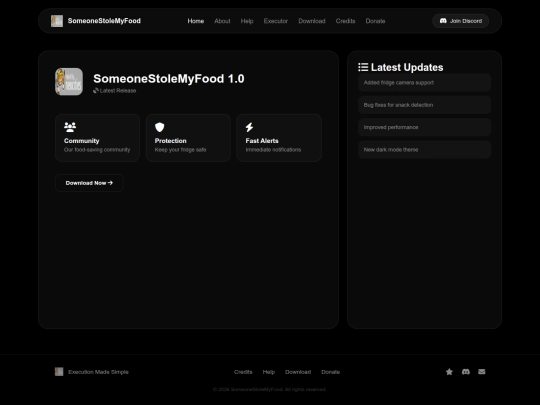Click 'Execution Made Simple' footer text
The width and height of the screenshot is (540, 405).
tap(98, 372)
